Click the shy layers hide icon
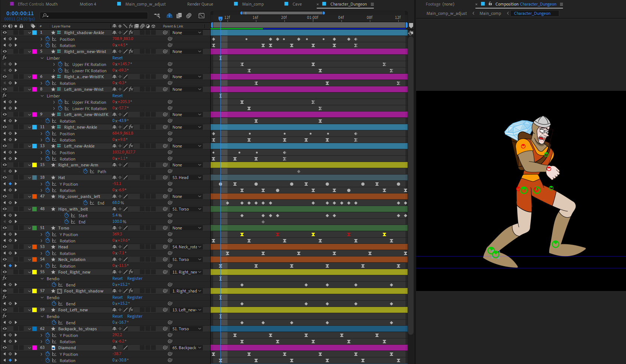Screen dimensions: 626x364 click(169, 16)
